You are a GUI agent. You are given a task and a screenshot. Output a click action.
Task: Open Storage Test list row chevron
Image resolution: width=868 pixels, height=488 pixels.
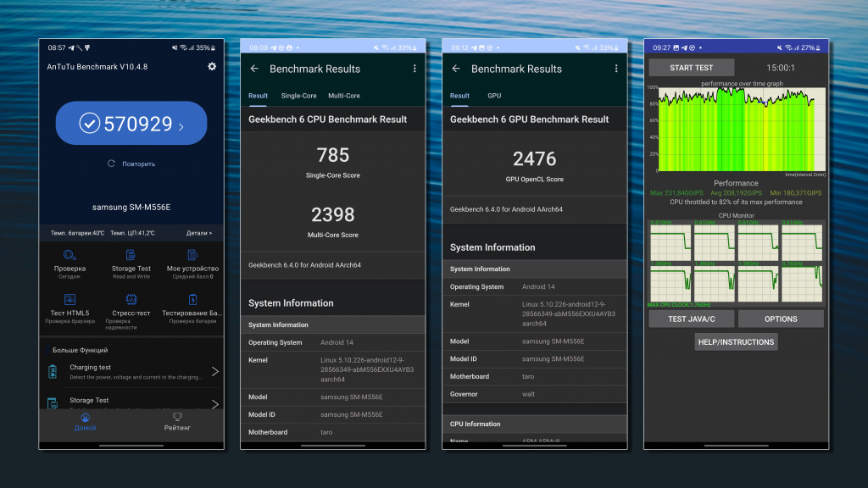[x=214, y=403]
